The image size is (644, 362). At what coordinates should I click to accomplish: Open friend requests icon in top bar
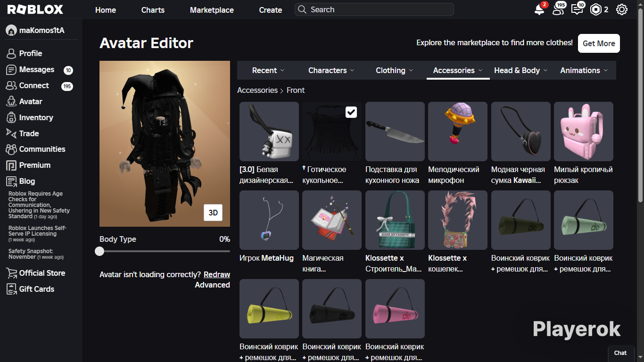pos(558,9)
